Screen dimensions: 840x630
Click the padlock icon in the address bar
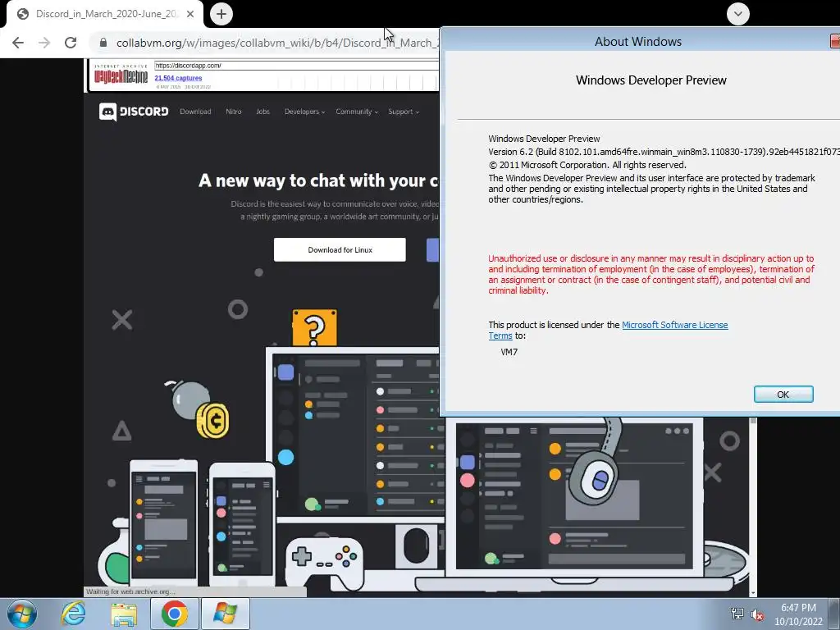pyautogui.click(x=103, y=43)
